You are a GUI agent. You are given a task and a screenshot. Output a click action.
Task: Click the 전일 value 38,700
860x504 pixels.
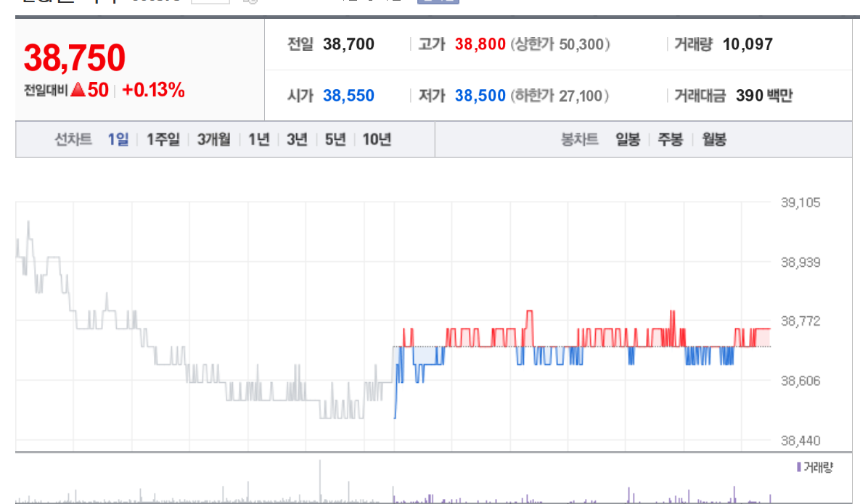point(348,44)
